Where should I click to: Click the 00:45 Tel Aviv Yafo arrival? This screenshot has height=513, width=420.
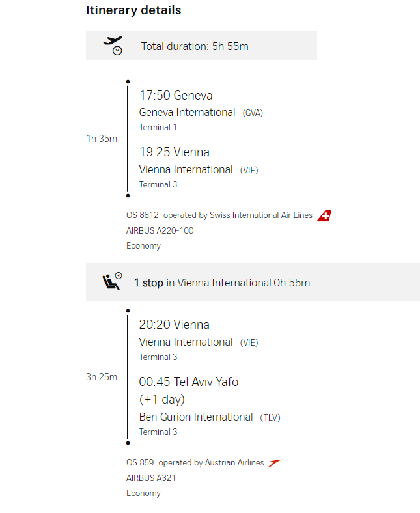click(189, 382)
